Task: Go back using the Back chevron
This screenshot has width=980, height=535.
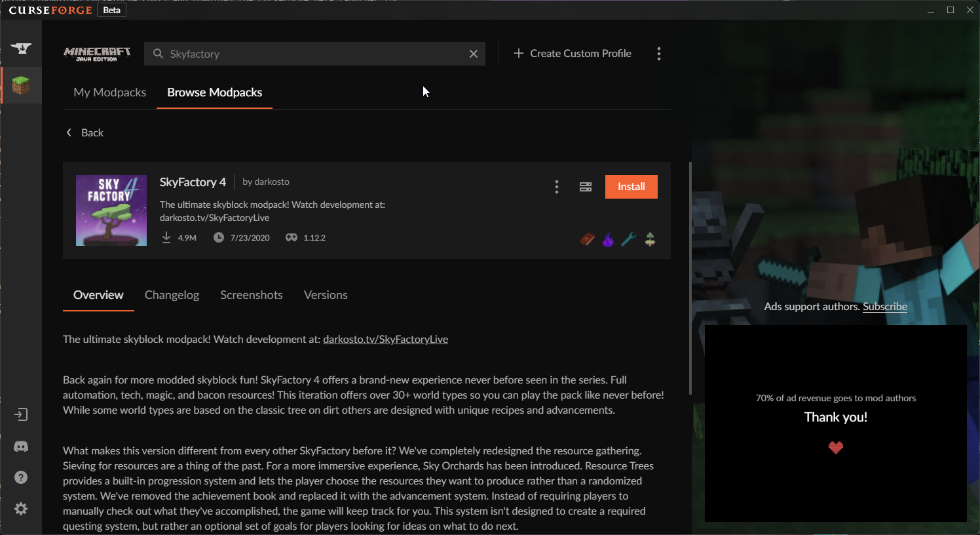Action: point(69,132)
